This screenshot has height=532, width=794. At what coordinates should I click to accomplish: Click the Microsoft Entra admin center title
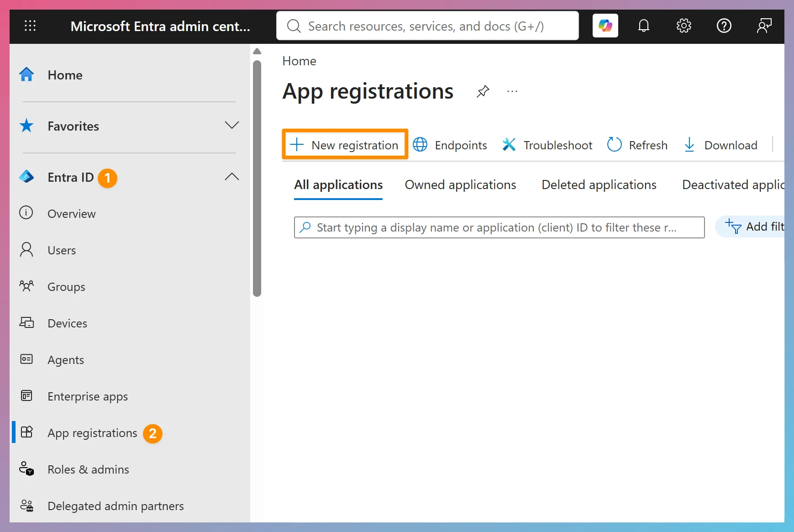(x=160, y=26)
